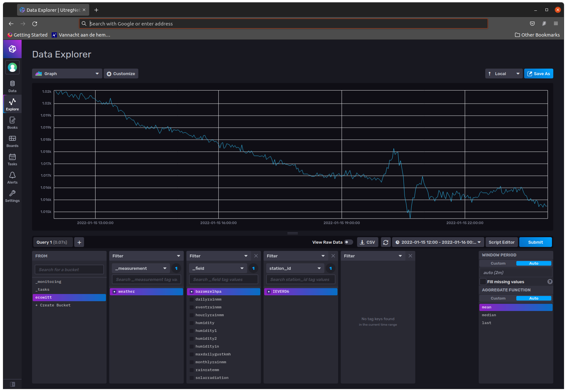The width and height of the screenshot is (567, 392).
Task: Open the time range dropdown
Action: click(x=438, y=242)
